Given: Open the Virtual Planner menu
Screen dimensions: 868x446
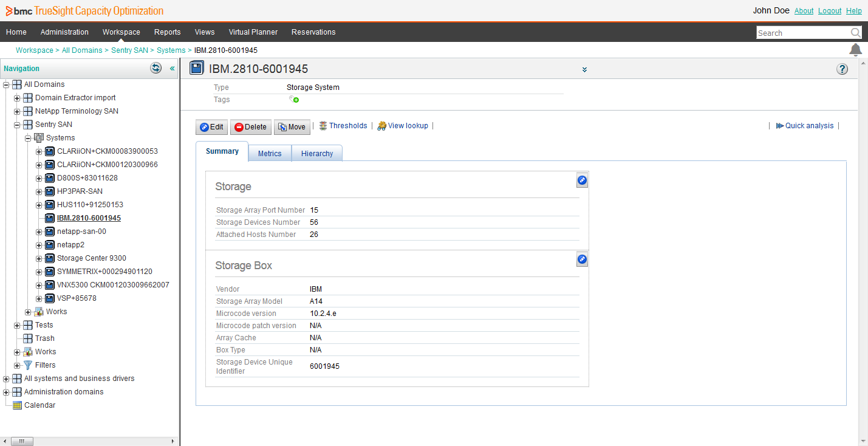Looking at the screenshot, I should (253, 32).
